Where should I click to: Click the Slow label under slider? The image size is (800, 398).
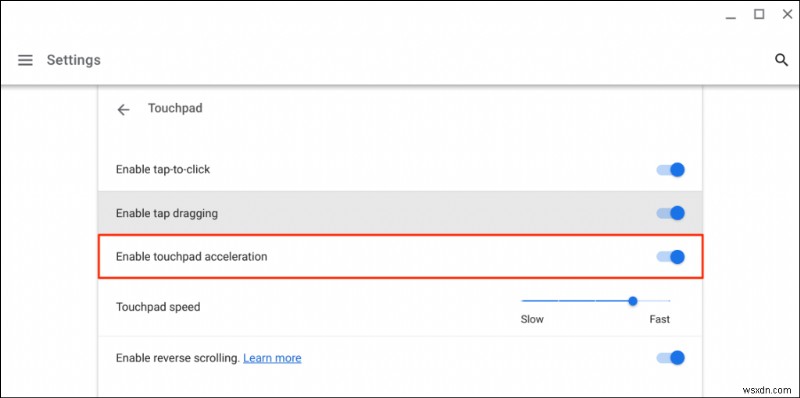pyautogui.click(x=532, y=319)
